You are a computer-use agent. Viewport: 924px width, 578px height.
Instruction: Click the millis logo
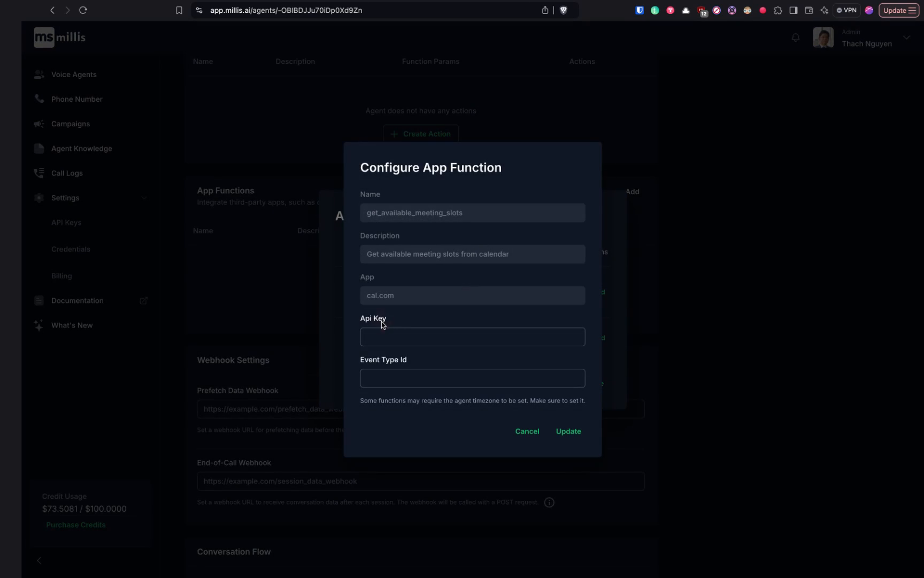click(59, 37)
